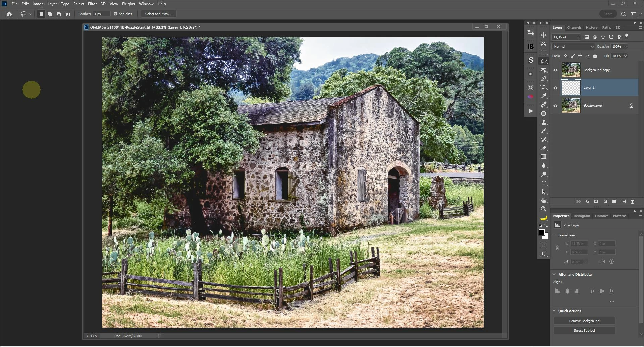The height and width of the screenshot is (347, 644).
Task: Select the Eraser tool
Action: [x=543, y=148]
